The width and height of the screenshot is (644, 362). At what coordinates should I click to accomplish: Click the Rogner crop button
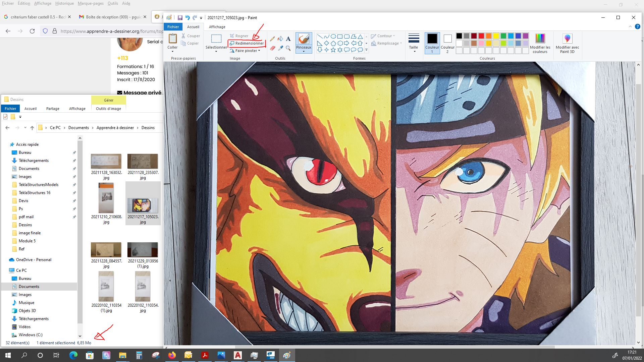(239, 36)
